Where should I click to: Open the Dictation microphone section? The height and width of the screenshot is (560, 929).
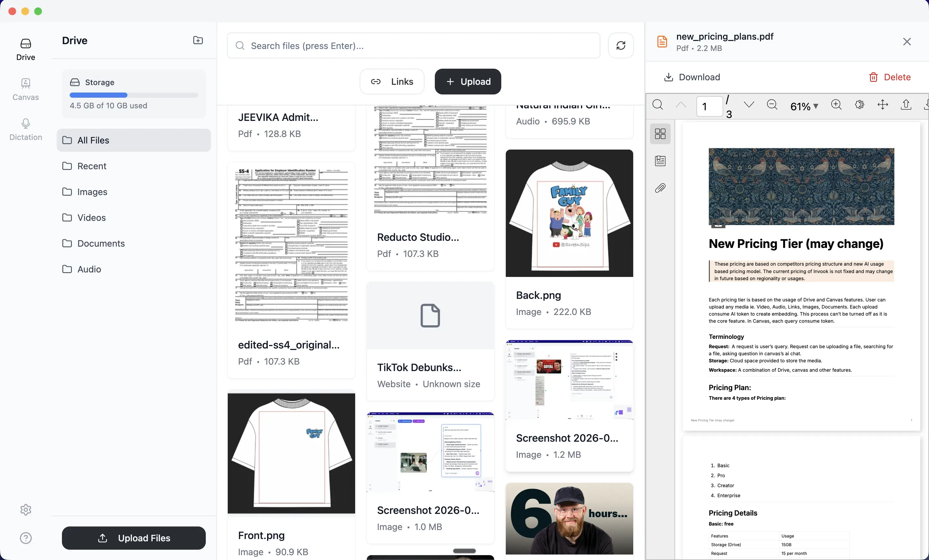click(x=25, y=129)
